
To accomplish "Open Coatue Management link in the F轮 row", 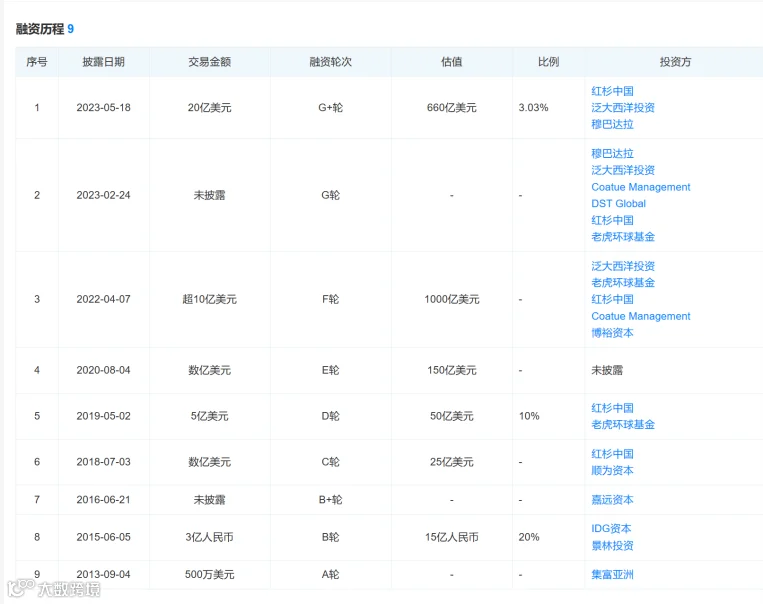I will [x=641, y=316].
